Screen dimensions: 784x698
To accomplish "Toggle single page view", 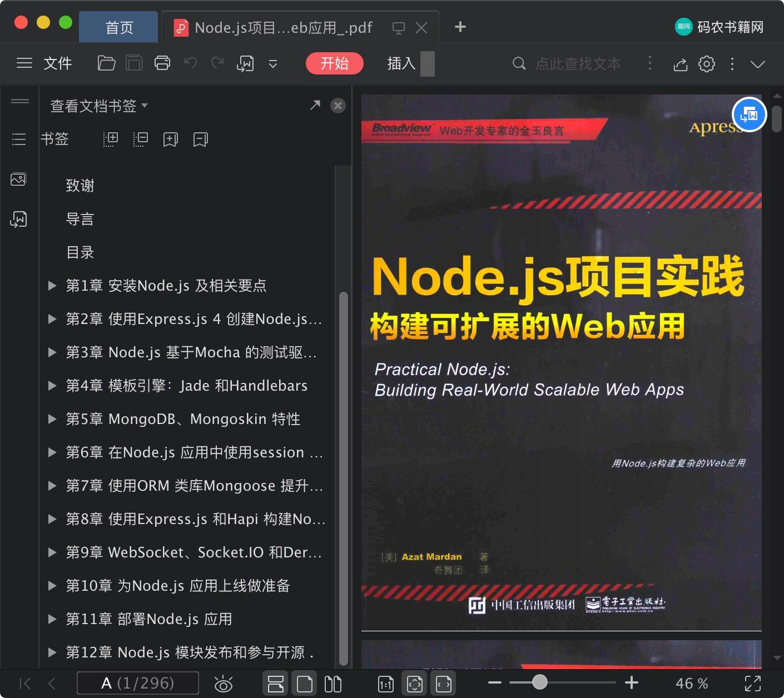I will [x=304, y=684].
